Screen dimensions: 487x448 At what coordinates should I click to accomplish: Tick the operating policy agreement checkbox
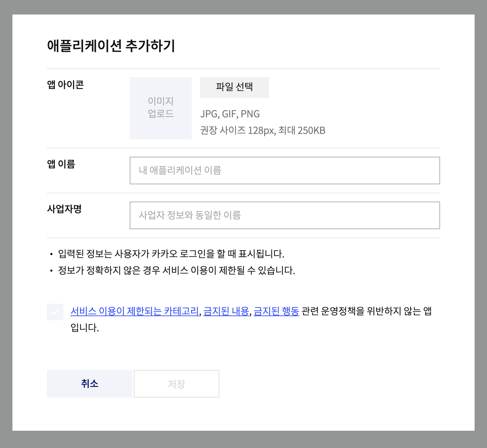55,312
